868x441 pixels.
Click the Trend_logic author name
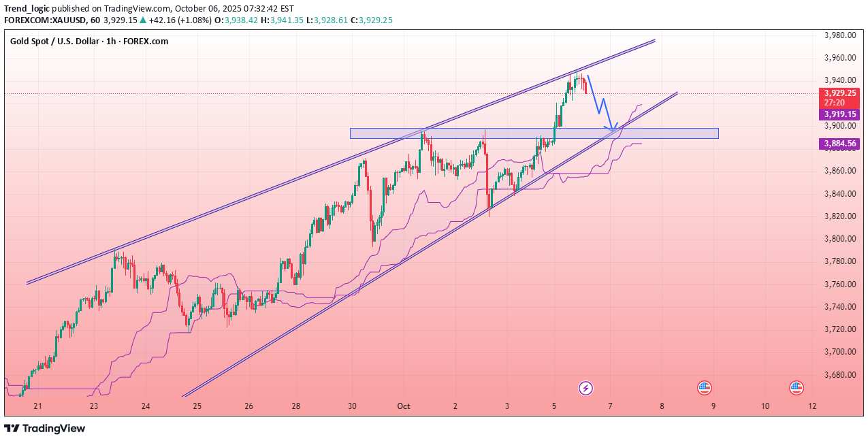(27, 8)
